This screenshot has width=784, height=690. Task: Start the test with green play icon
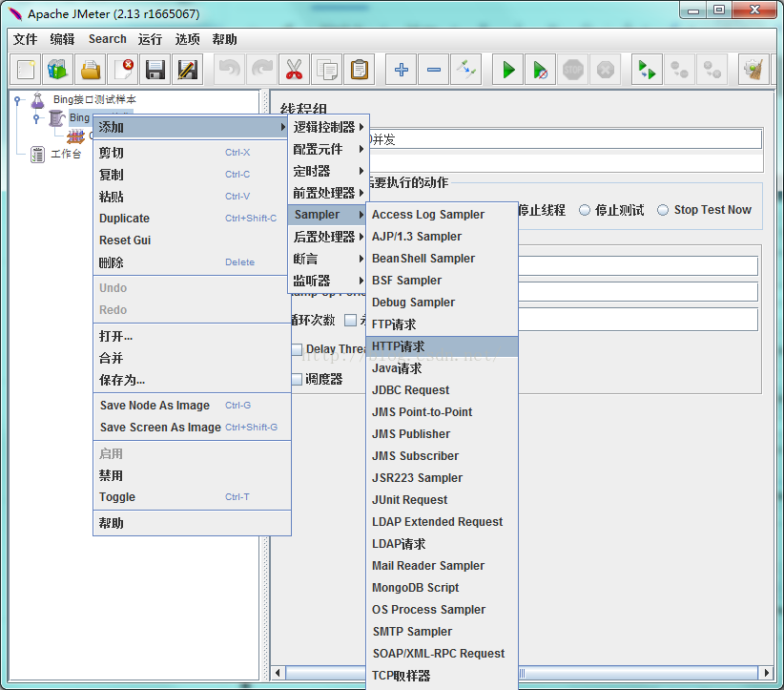pos(508,70)
